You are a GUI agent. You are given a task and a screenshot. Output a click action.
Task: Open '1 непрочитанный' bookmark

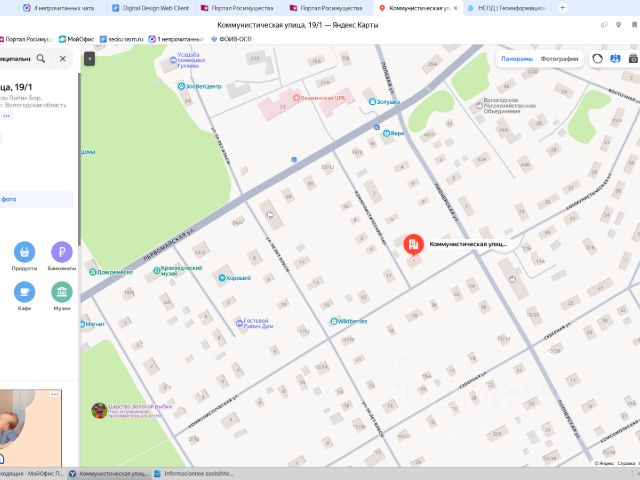click(176, 39)
